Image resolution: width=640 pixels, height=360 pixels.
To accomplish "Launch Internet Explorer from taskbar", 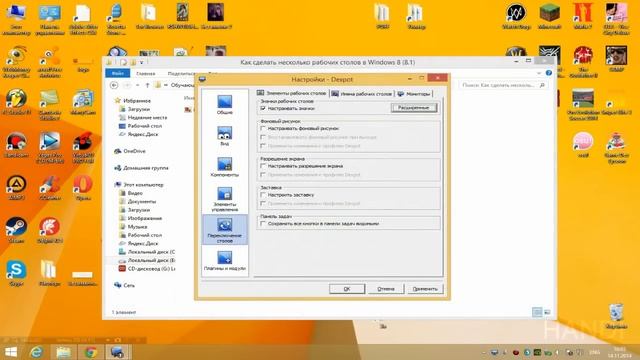I will pos(37,352).
